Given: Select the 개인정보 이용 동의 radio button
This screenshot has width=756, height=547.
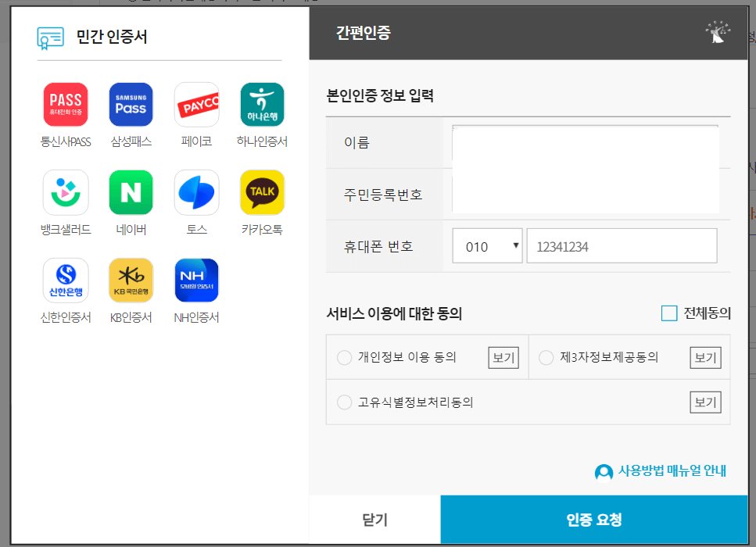Looking at the screenshot, I should click(344, 358).
